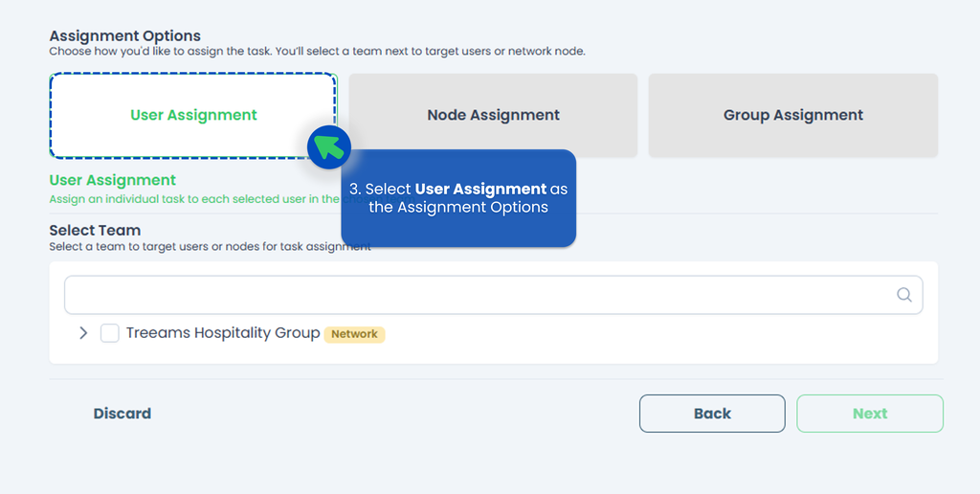Proceed with the Next button
Image resolution: width=980 pixels, height=494 pixels.
869,414
